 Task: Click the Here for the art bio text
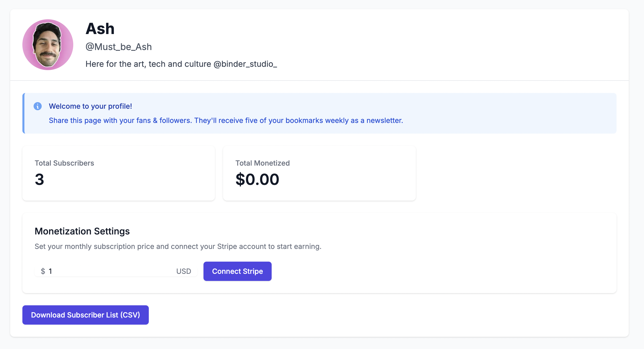coord(148,64)
